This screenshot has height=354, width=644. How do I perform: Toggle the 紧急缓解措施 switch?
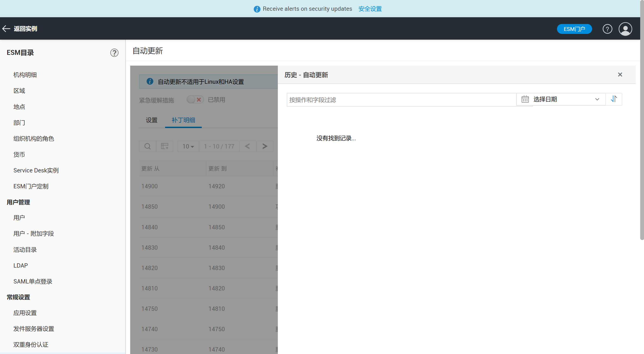click(x=195, y=100)
